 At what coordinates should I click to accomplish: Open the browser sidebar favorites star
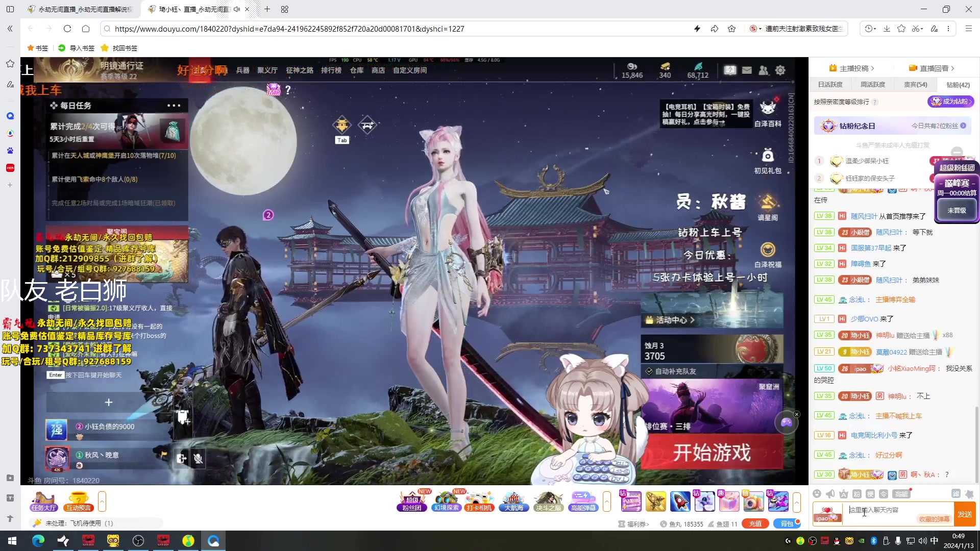(10, 64)
